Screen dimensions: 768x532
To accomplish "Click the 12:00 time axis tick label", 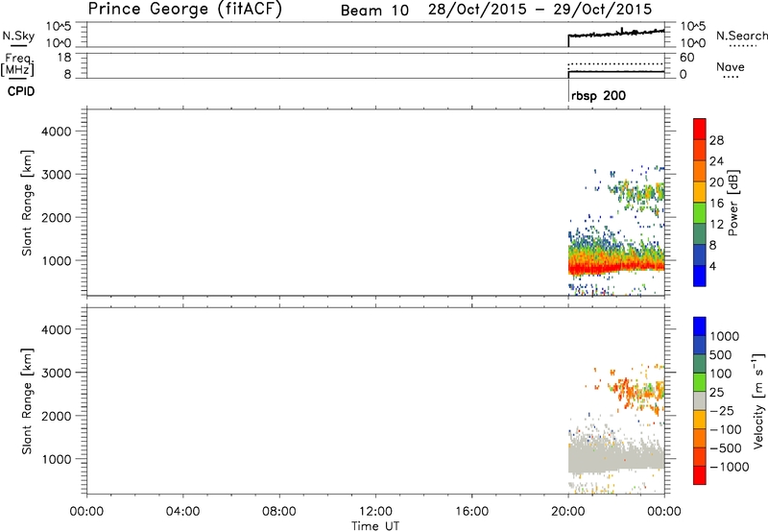I will 375,512.
